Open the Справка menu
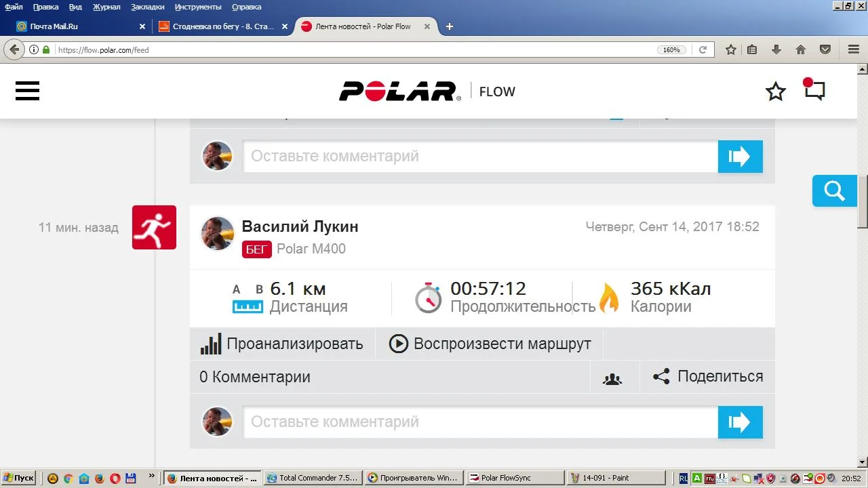This screenshot has height=488, width=868. (246, 7)
